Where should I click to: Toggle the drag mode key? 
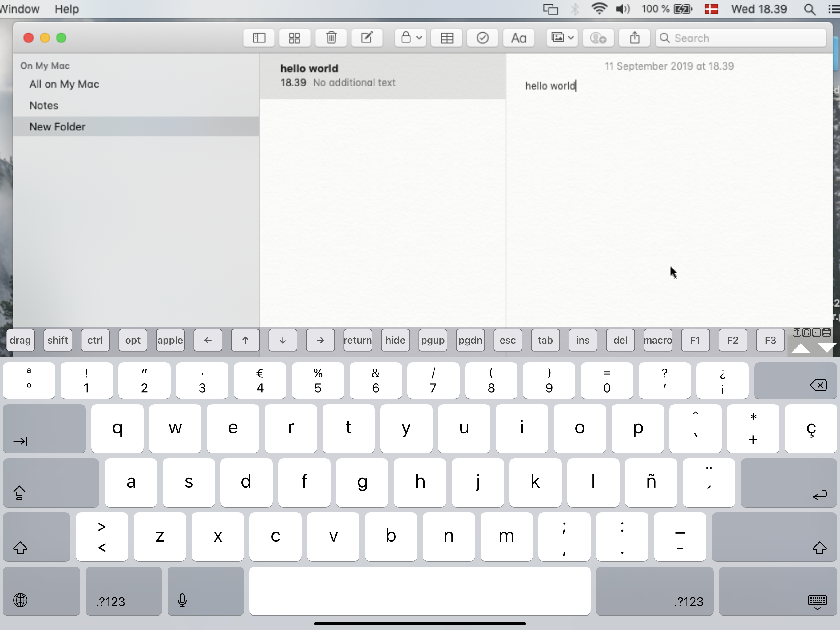[21, 340]
